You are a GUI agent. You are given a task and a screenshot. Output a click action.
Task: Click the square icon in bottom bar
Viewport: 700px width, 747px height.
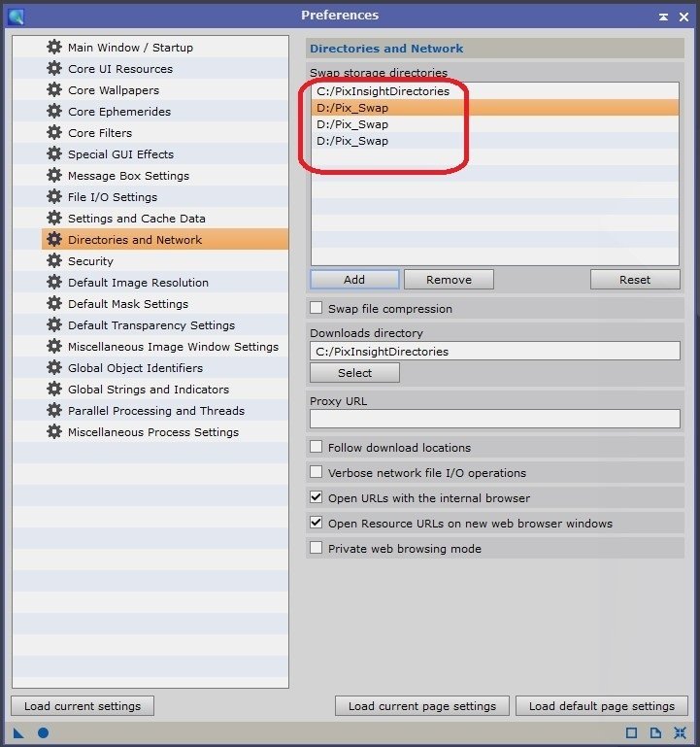tap(631, 732)
